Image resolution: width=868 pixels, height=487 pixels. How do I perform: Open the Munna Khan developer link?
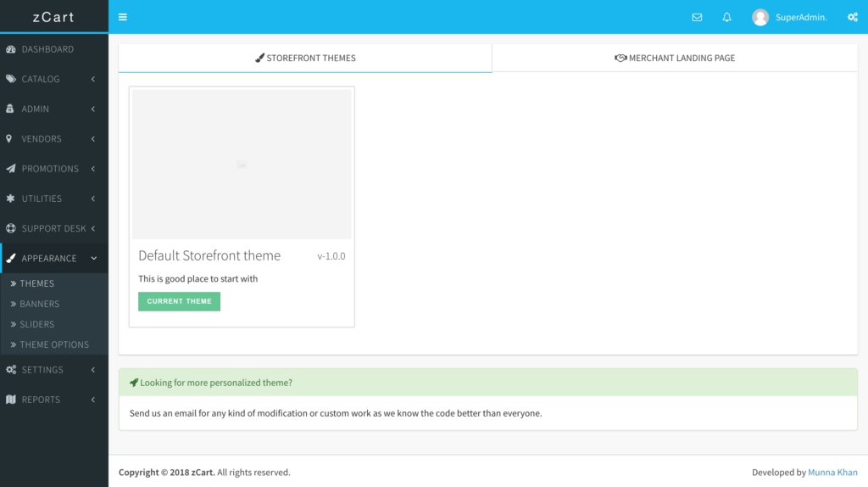(x=832, y=473)
